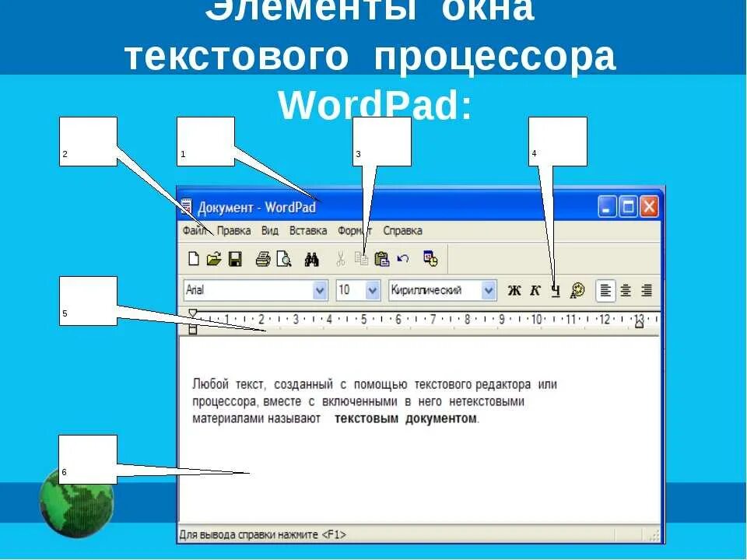The height and width of the screenshot is (560, 747).
Task: Open the Вид menu
Action: (x=270, y=230)
